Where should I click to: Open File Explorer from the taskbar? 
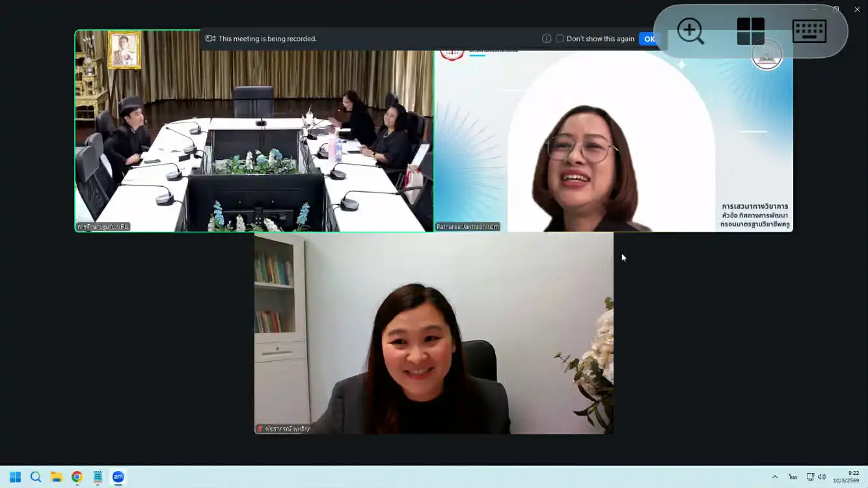pos(56,477)
